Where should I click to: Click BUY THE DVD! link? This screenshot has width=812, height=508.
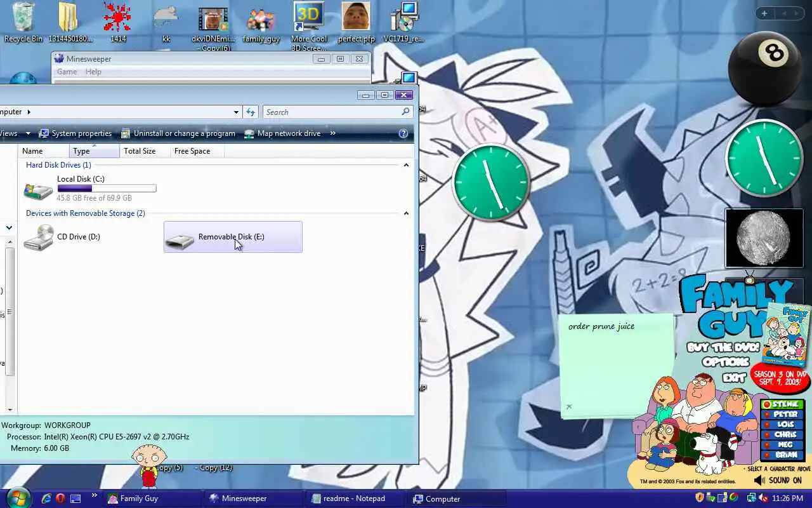coord(724,347)
